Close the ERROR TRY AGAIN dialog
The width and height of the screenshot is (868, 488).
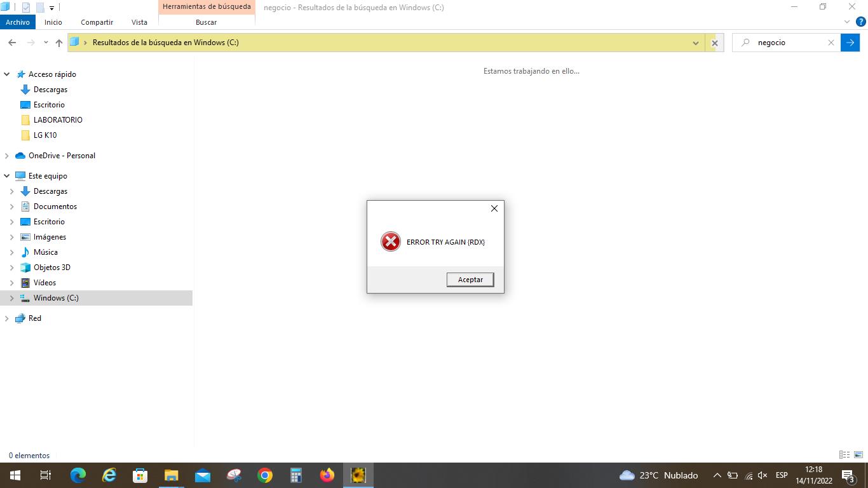click(x=494, y=208)
